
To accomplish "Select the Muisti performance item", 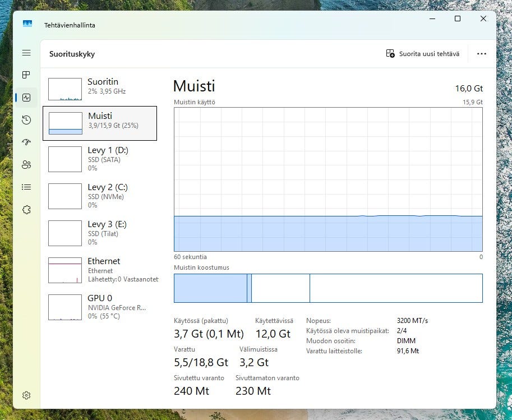I will pos(100,123).
